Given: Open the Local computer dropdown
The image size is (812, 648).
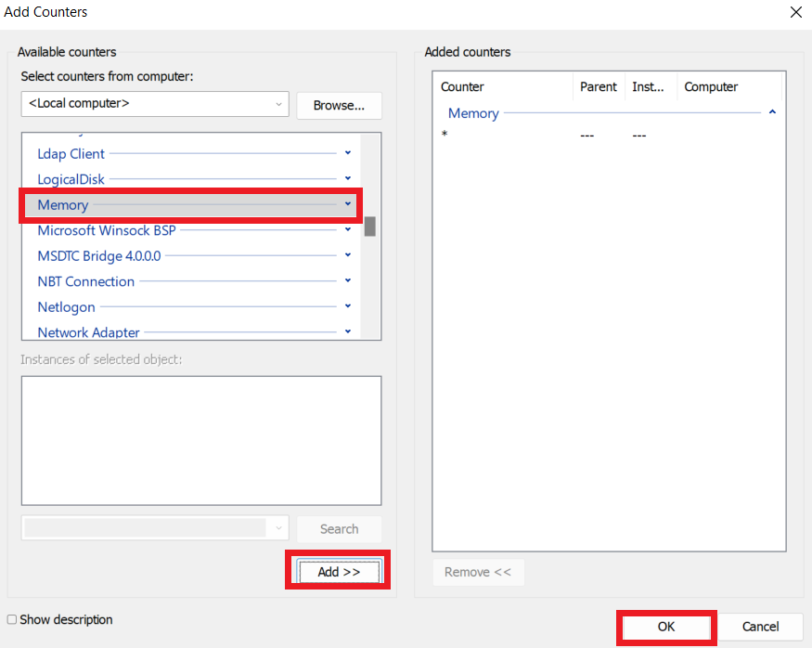Looking at the screenshot, I should 154,104.
